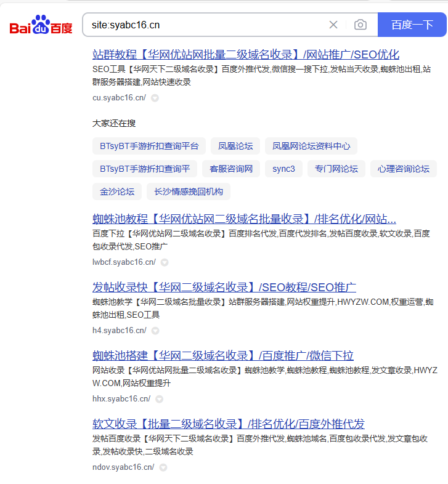Image resolution: width=448 pixels, height=484 pixels.
Task: Open result titled 蜘蛛池搭建【华网二级域名收录】
Action: [x=222, y=356]
